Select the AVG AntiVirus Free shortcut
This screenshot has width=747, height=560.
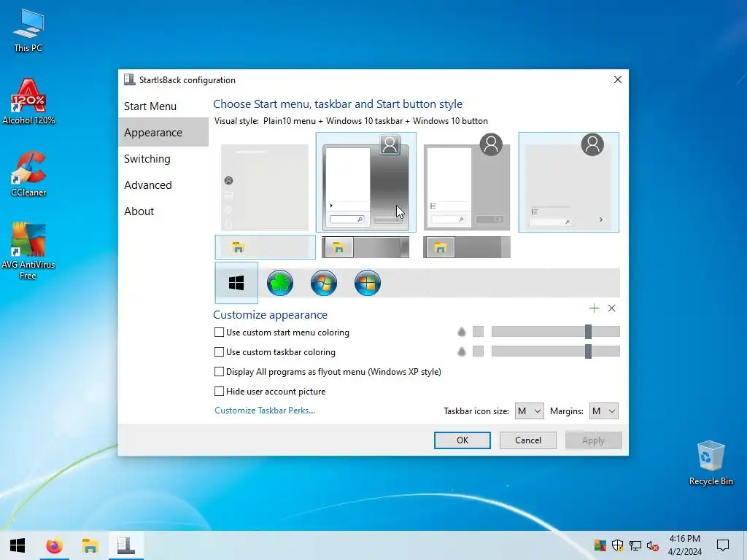point(28,251)
